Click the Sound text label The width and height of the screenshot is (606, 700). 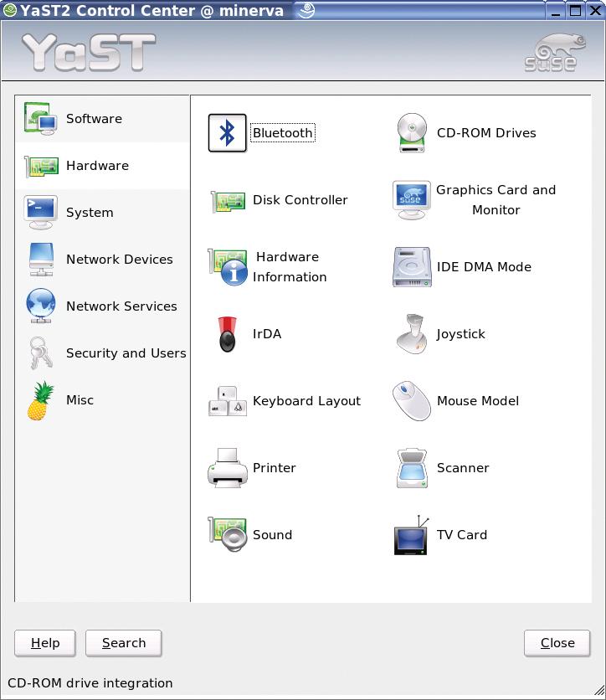coord(272,535)
